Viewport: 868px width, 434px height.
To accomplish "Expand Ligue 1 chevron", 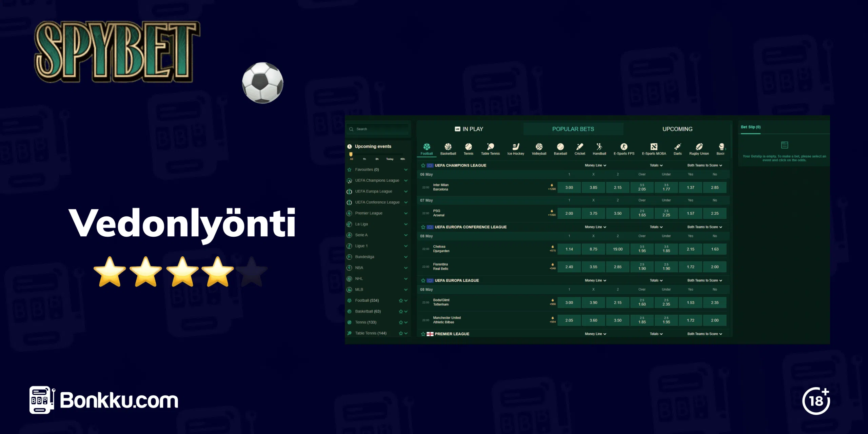I will tap(406, 246).
